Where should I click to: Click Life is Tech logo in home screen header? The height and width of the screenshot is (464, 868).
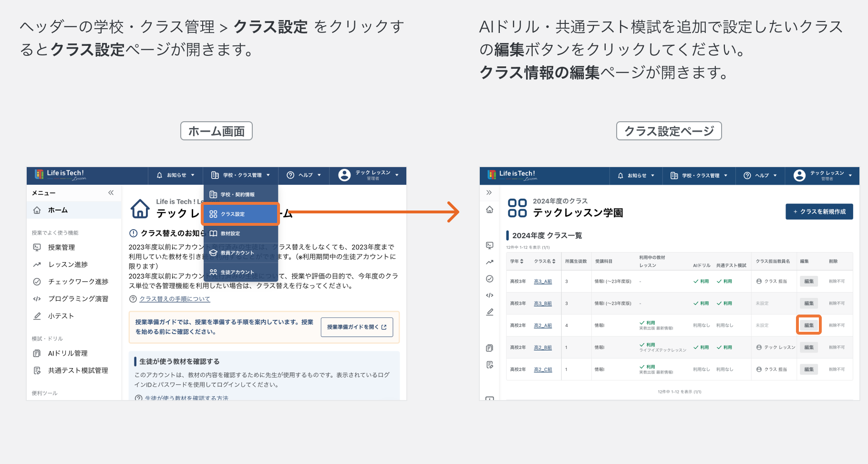tap(60, 175)
